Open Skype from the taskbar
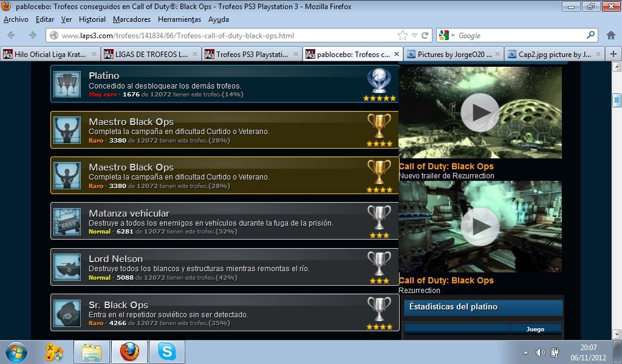622x364 pixels. pos(166,352)
